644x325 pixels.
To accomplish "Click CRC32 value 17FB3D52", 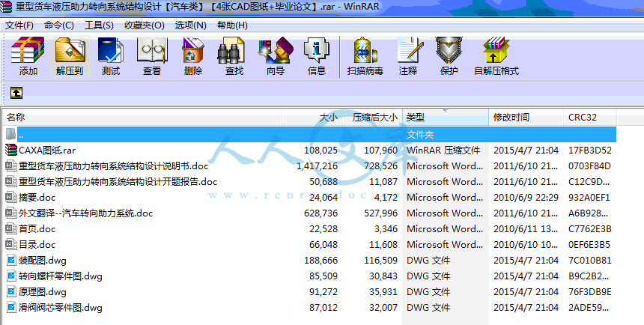I will pos(590,151).
